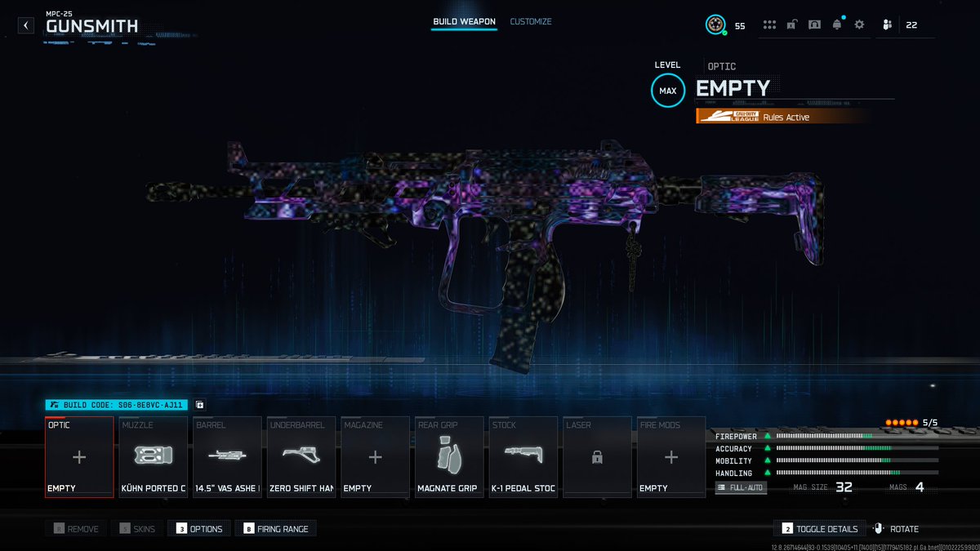This screenshot has height=551, width=980.
Task: Click the player level 55 number
Action: click(740, 26)
